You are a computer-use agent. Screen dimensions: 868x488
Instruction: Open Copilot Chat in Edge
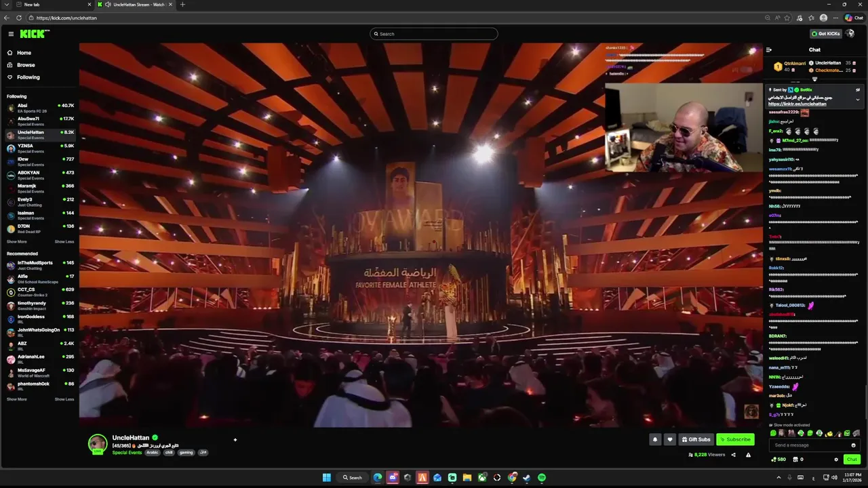coord(853,18)
